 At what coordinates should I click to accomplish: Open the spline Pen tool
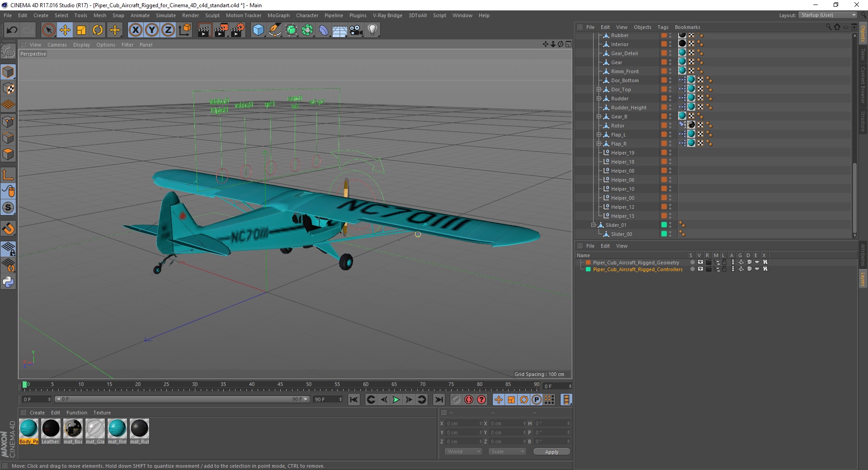[x=274, y=30]
